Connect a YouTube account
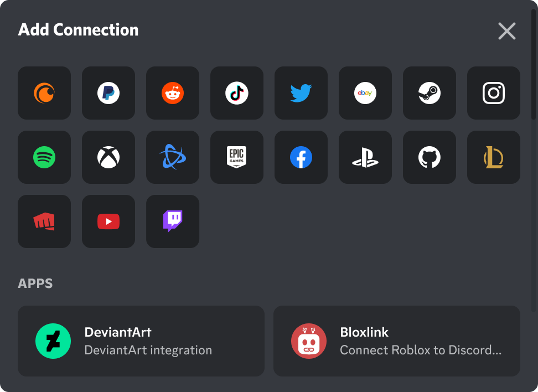Screen dimensions: 538x392 [x=108, y=221]
